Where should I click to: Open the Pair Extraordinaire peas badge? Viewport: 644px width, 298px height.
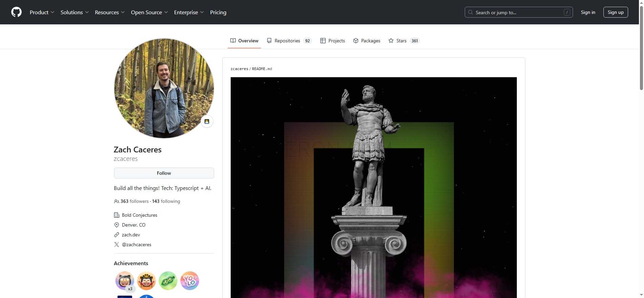[168, 281]
